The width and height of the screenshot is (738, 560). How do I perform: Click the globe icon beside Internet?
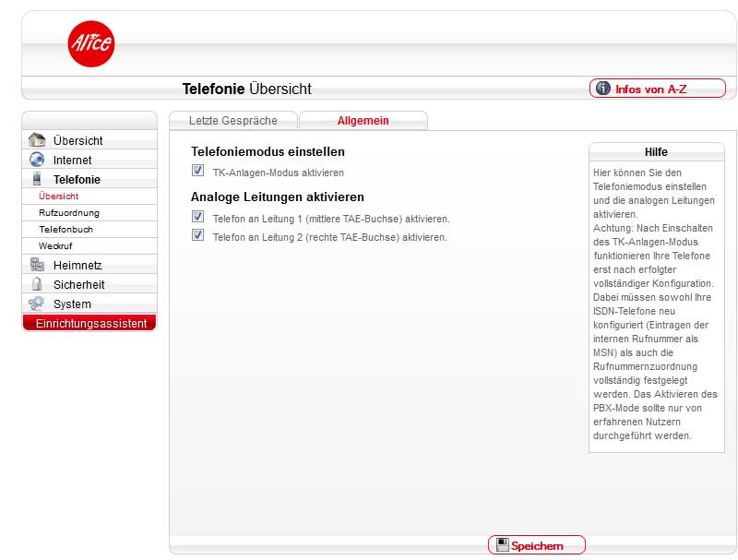click(37, 160)
